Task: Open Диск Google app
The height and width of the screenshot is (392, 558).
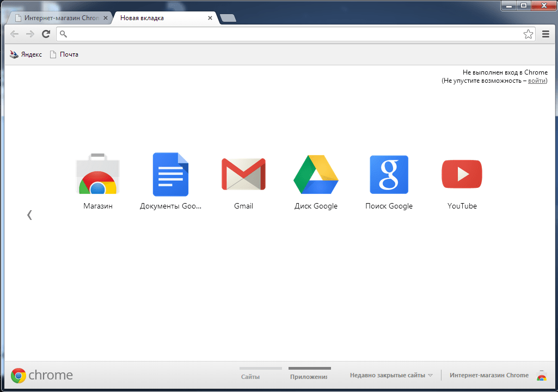Action: (x=316, y=174)
